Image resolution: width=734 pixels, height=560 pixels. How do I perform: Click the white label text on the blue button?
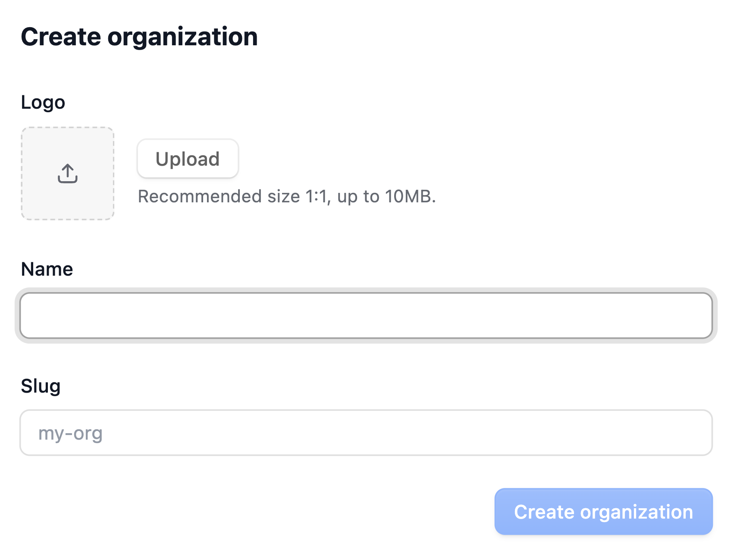coord(603,512)
